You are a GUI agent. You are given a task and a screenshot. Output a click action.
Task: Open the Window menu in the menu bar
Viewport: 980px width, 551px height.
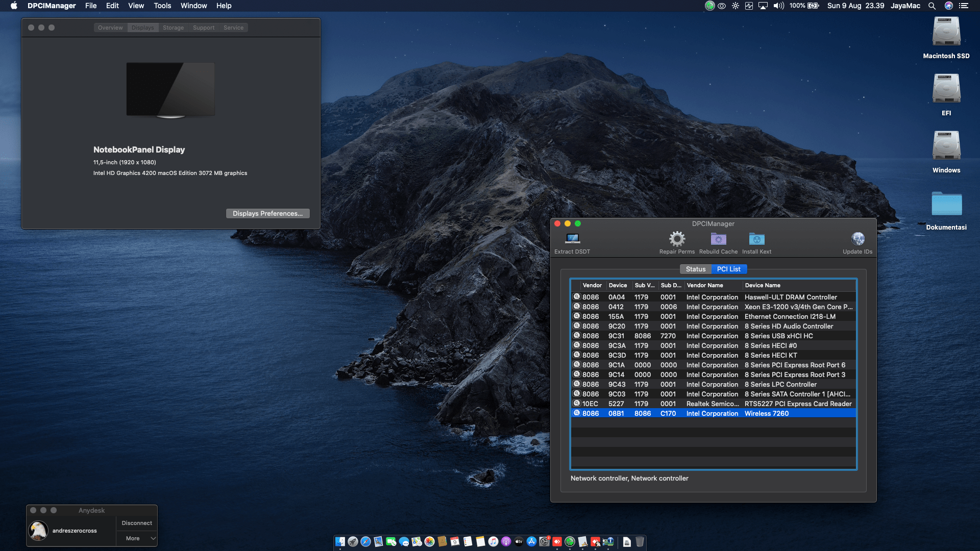coord(193,6)
